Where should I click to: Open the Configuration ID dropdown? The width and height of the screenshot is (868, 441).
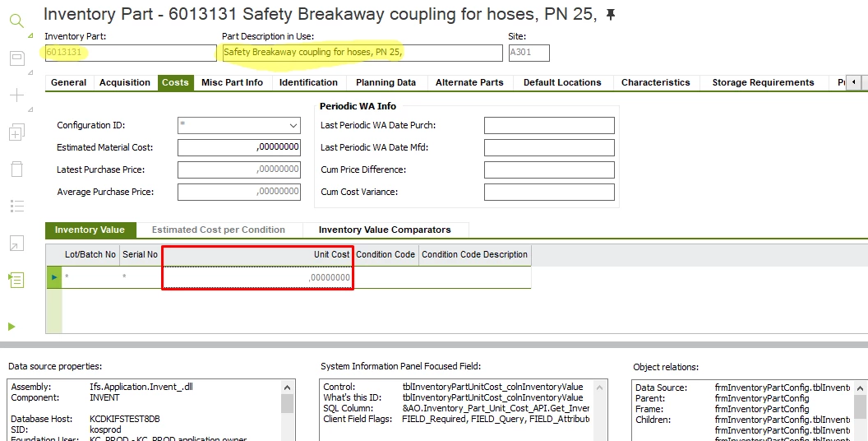coord(293,126)
